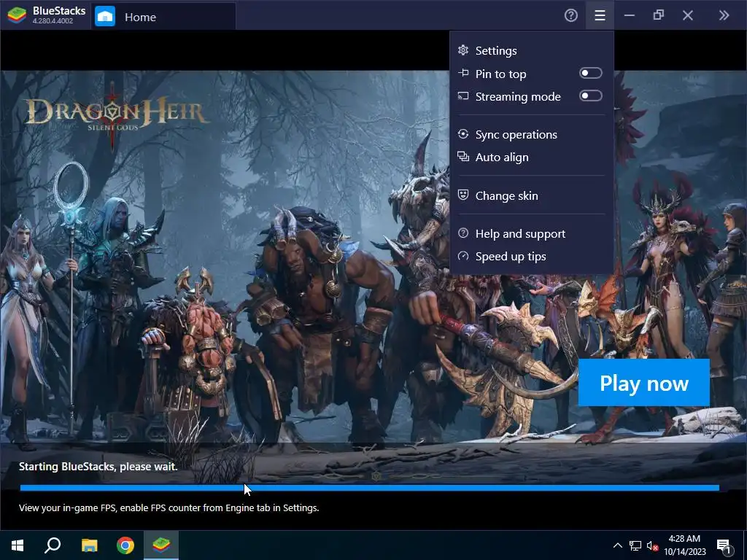This screenshot has width=747, height=560.
Task: Select Change skin menu entry
Action: 532,195
